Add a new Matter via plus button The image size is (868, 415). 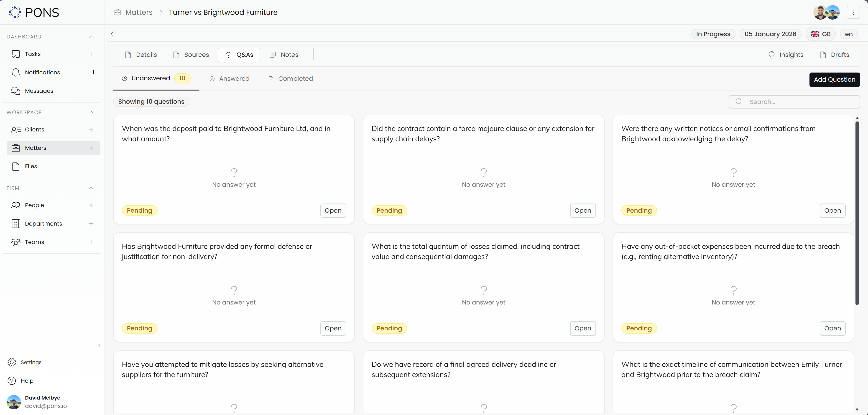[x=91, y=148]
